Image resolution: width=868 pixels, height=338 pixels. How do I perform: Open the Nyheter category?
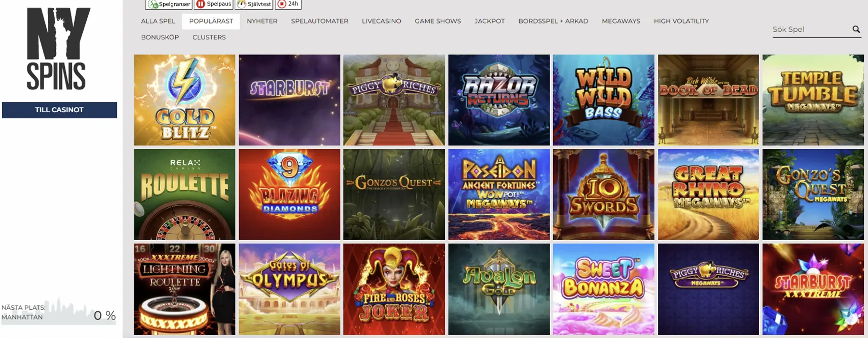pyautogui.click(x=262, y=21)
